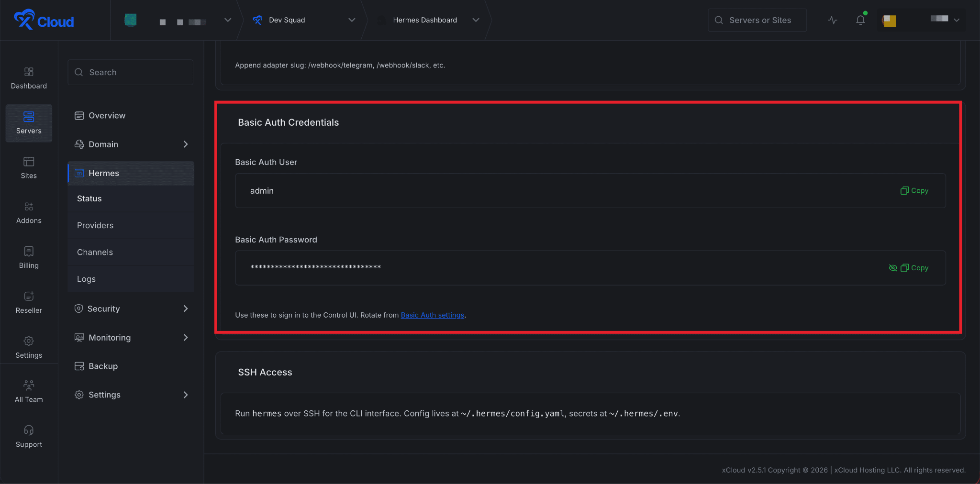Click the Servers or Sites search box
980x484 pixels.
757,20
